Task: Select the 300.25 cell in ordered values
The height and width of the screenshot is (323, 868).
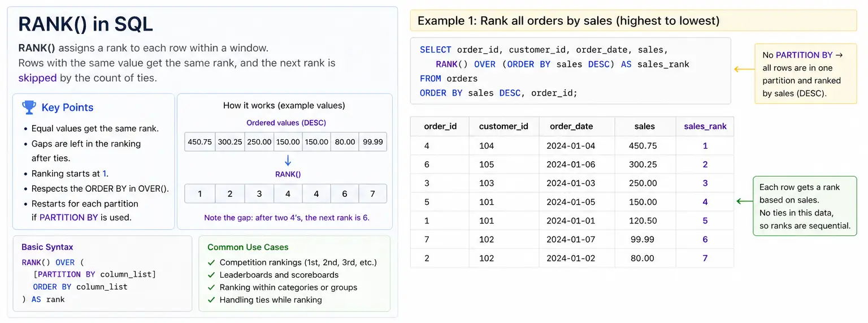Action: [x=230, y=142]
